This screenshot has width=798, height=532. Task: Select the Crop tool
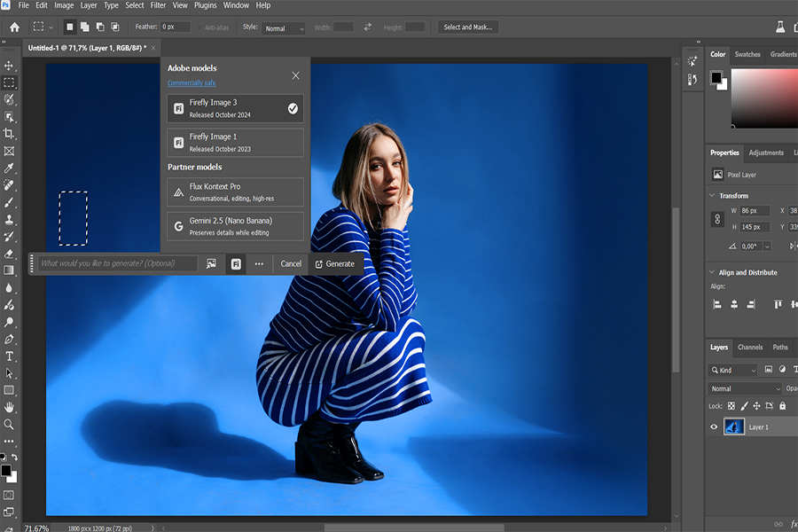click(9, 134)
